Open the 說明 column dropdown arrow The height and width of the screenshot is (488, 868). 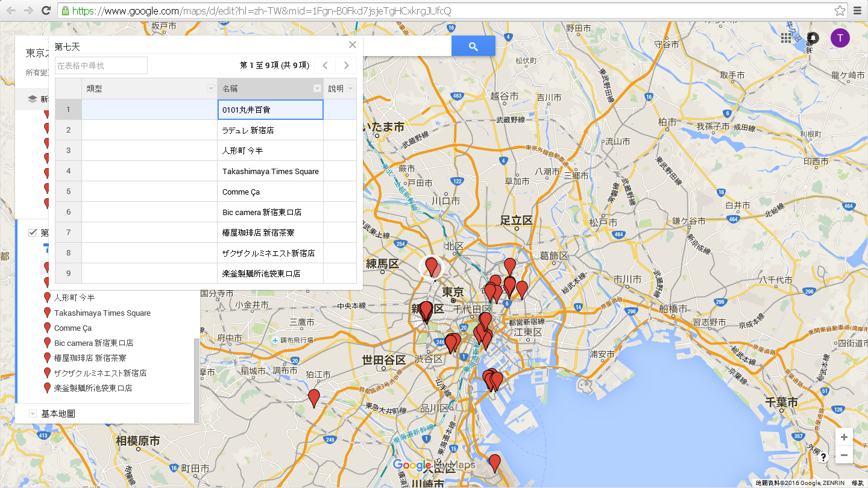pyautogui.click(x=350, y=89)
